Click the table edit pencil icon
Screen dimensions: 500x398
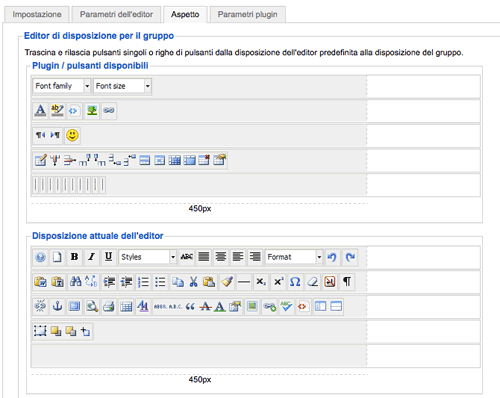click(x=40, y=160)
